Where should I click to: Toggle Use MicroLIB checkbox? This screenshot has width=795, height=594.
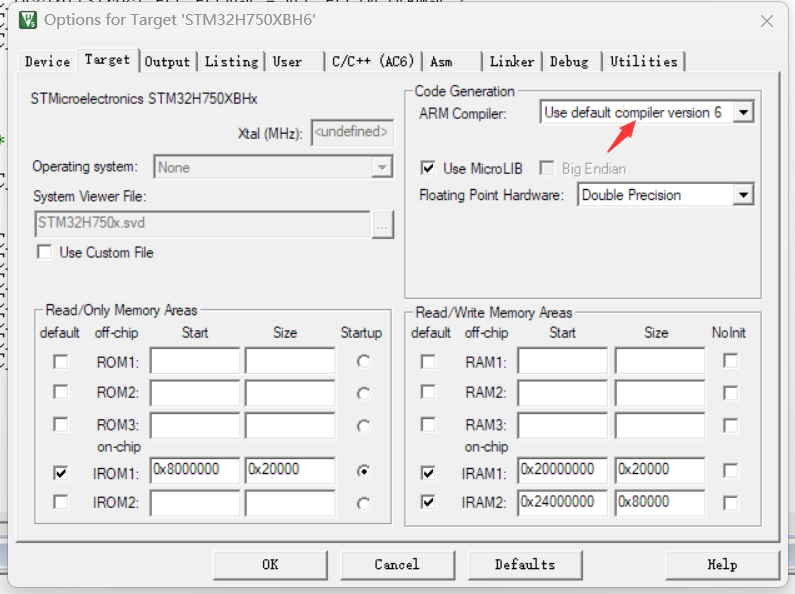tap(428, 168)
